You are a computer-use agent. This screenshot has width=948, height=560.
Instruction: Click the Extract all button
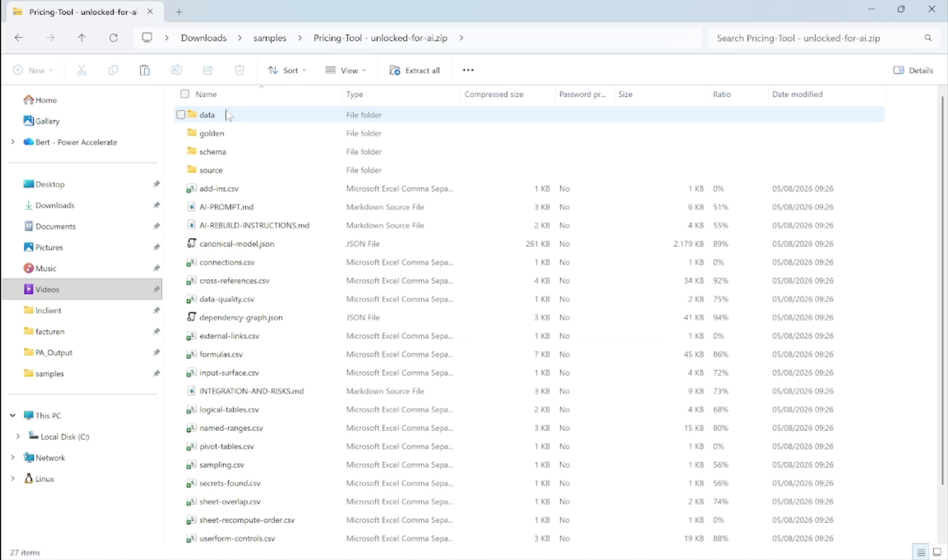click(414, 70)
